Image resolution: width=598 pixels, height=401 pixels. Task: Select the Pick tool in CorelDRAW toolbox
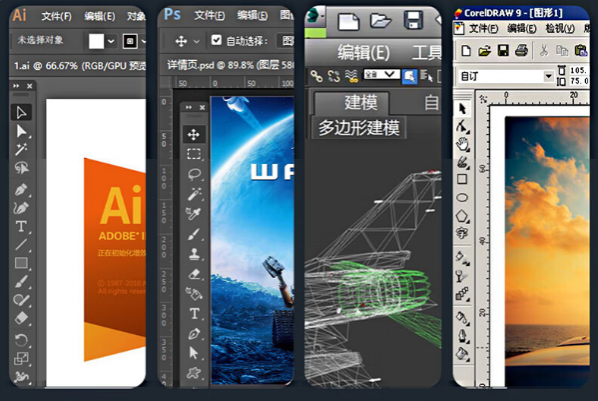462,109
